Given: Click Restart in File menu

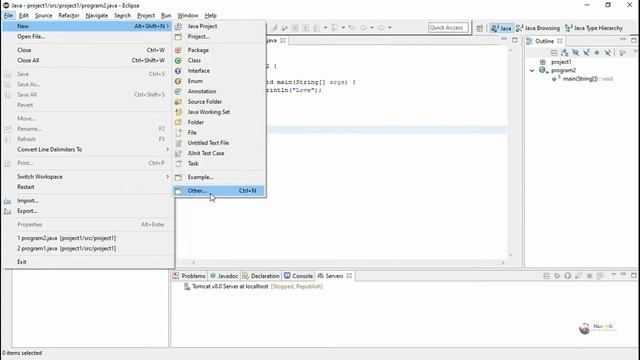Looking at the screenshot, I should coord(88,187).
